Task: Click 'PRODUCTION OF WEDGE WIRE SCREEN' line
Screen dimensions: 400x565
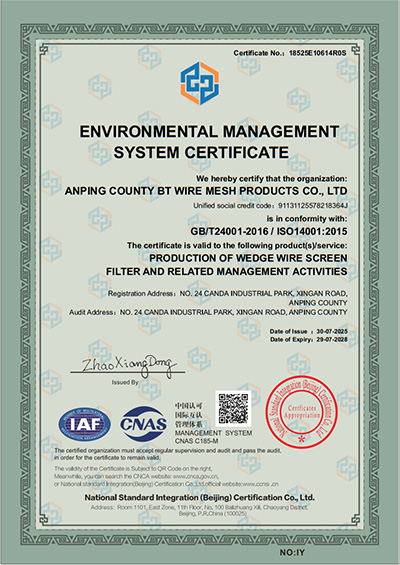Action: (x=248, y=258)
